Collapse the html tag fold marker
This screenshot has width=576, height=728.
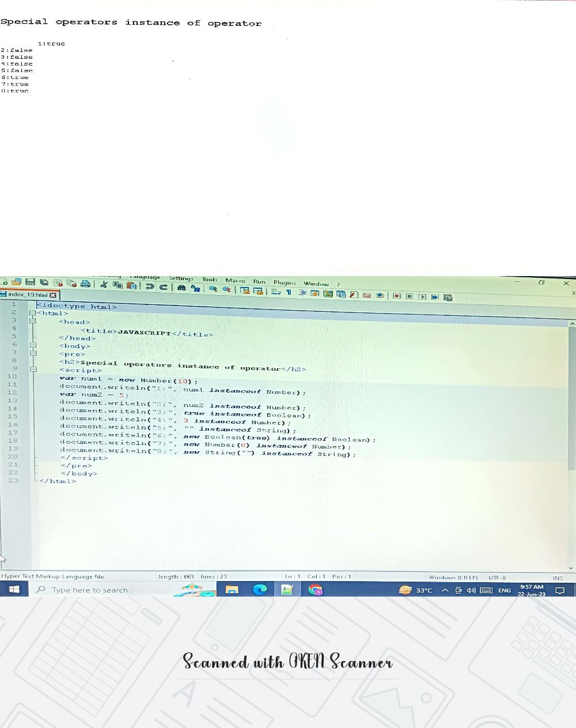point(33,313)
